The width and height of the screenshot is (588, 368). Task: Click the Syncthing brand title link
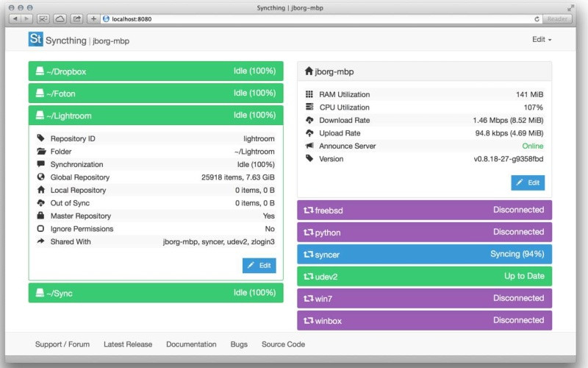[x=66, y=40]
